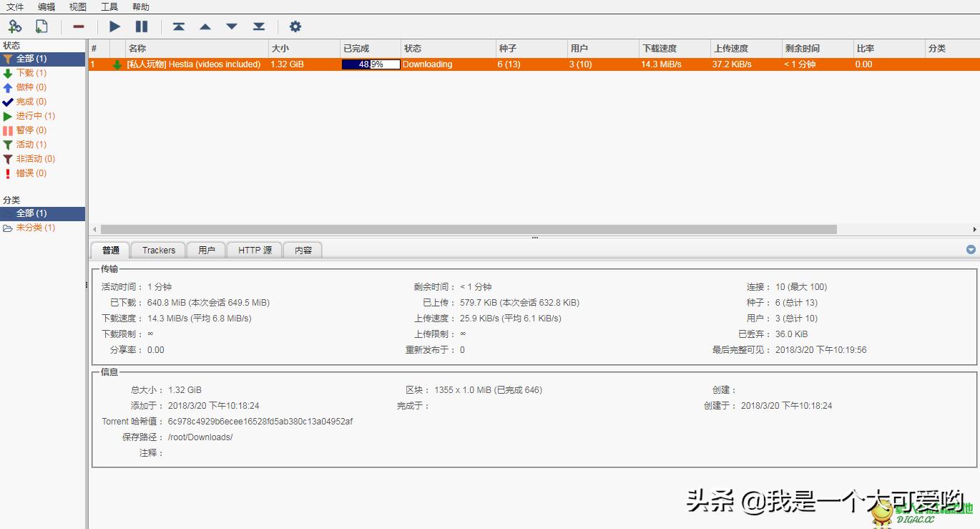Move the torrent to bottom of queue
Image resolution: width=980 pixels, height=529 pixels.
click(x=258, y=26)
